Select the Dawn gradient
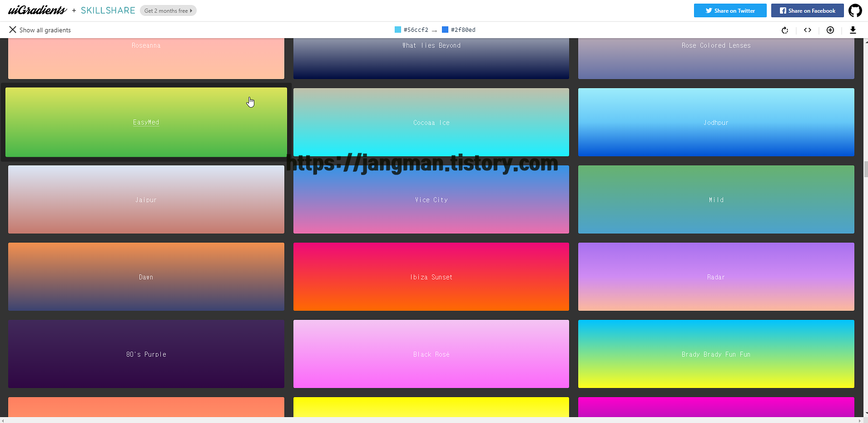Screen dimensions: 868x423 [146, 277]
